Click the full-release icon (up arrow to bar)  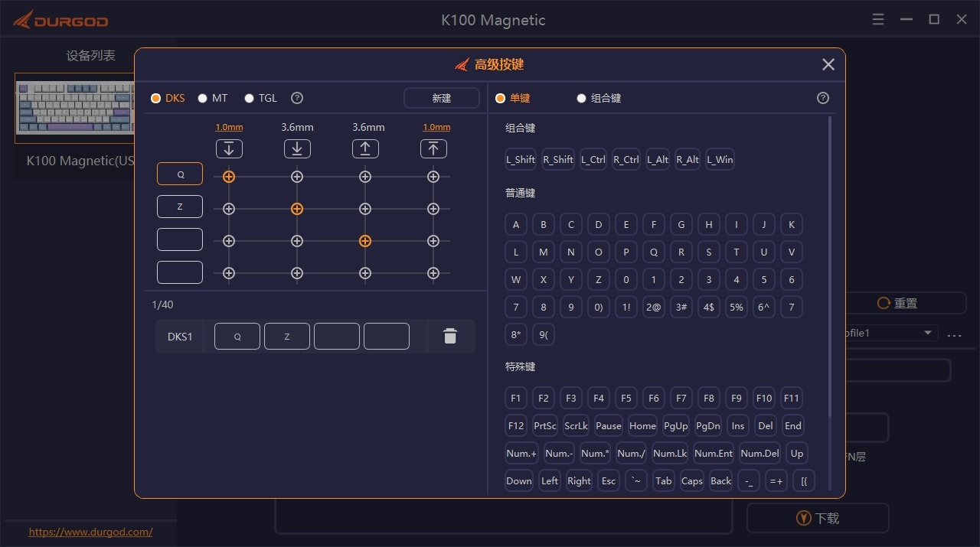[x=433, y=149]
